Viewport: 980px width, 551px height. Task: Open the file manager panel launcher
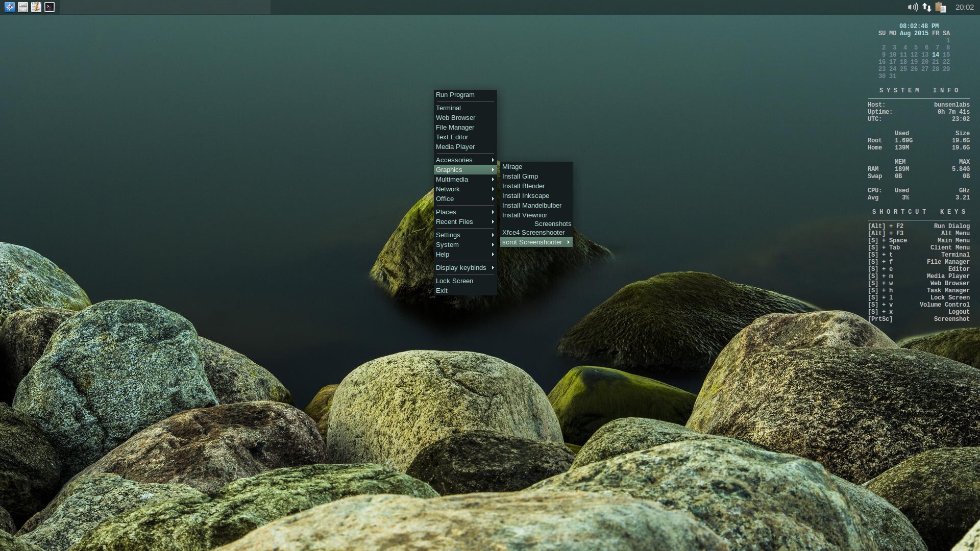[x=23, y=7]
